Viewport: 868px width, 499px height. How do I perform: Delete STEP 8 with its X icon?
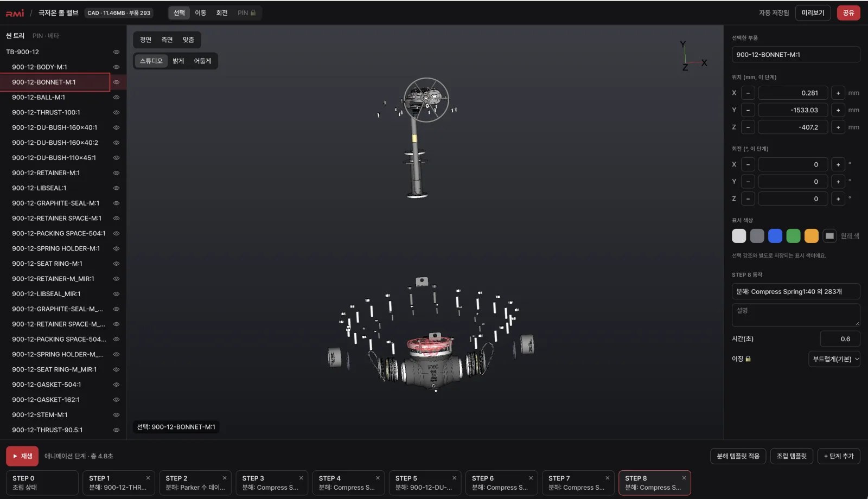tap(684, 478)
